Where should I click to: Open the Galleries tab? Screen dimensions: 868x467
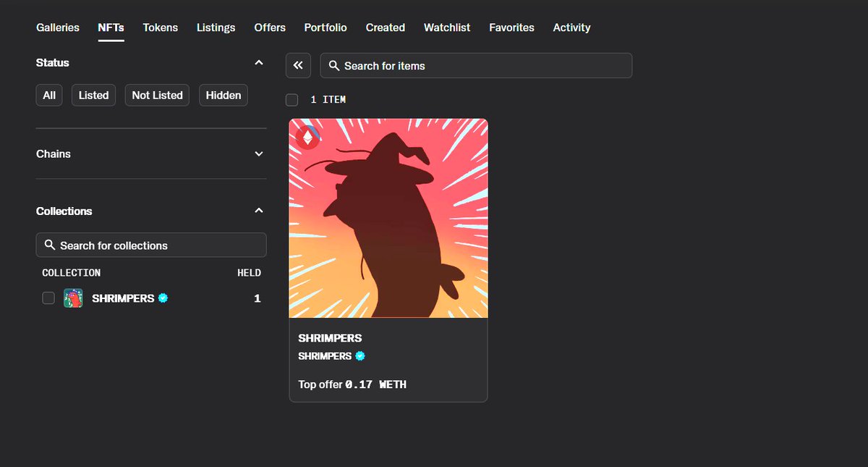coord(58,28)
